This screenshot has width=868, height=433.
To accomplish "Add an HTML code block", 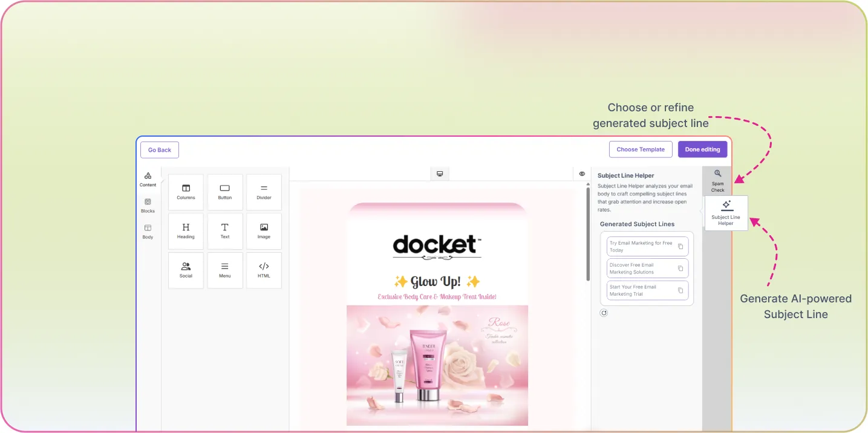I will coord(264,270).
